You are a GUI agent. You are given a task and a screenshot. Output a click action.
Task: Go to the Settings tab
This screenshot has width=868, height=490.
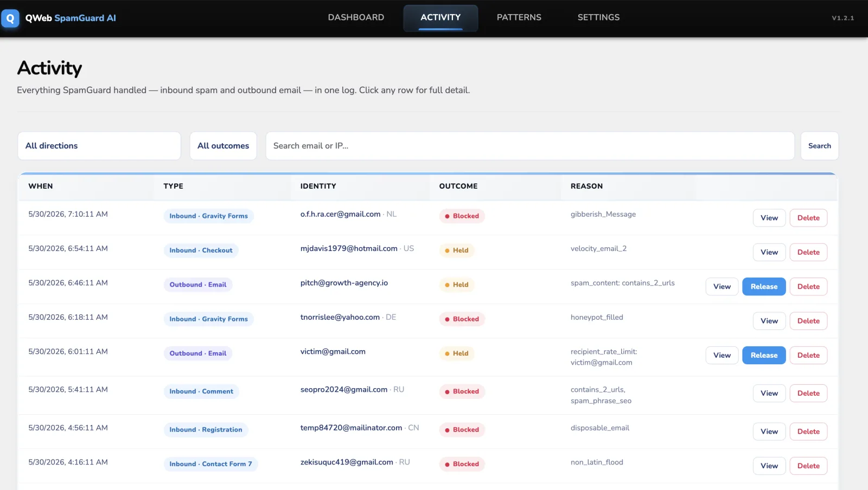(598, 17)
